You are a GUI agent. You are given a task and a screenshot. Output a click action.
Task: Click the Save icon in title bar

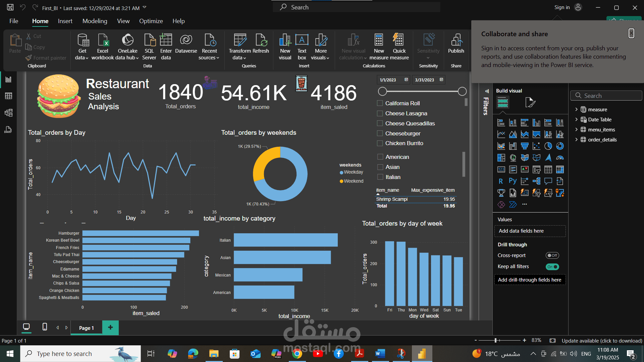pos(10,7)
